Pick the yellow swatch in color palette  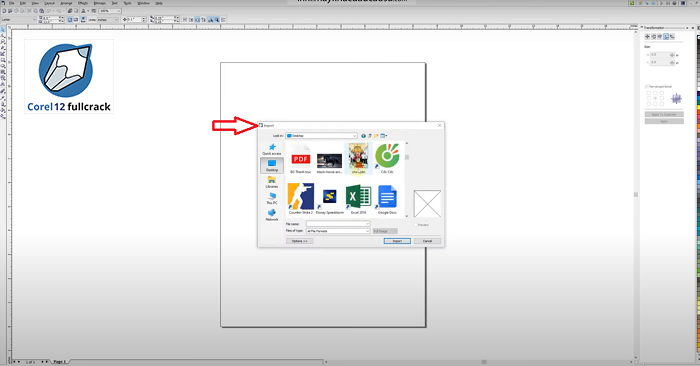click(x=698, y=108)
